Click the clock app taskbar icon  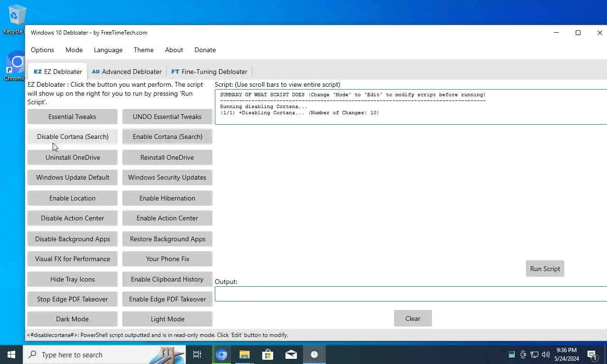[314, 355]
